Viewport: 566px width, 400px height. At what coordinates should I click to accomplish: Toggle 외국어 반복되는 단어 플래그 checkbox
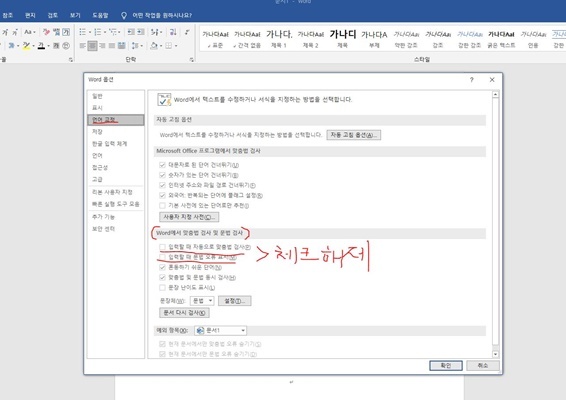(162, 195)
